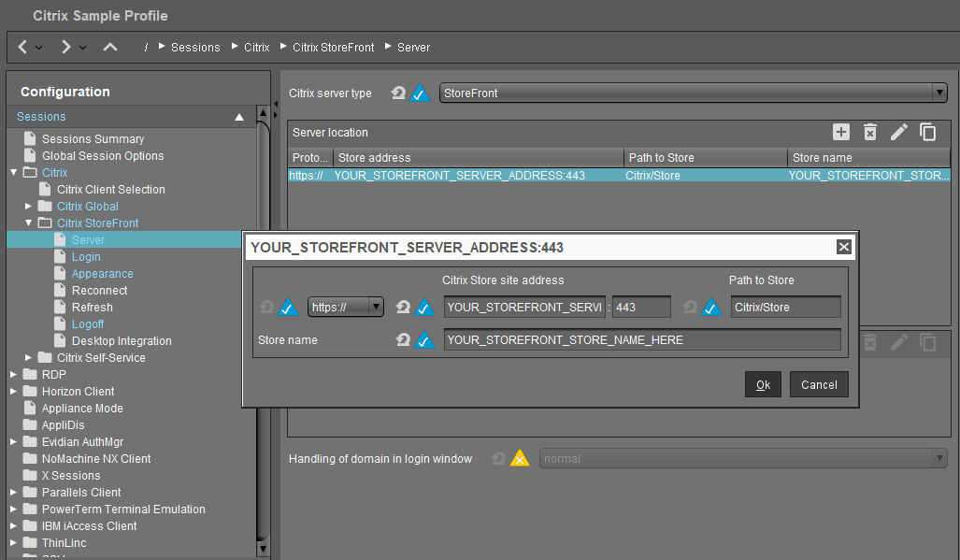960x560 pixels.
Task: Sort by the Path to Store column header
Action: pos(706,157)
